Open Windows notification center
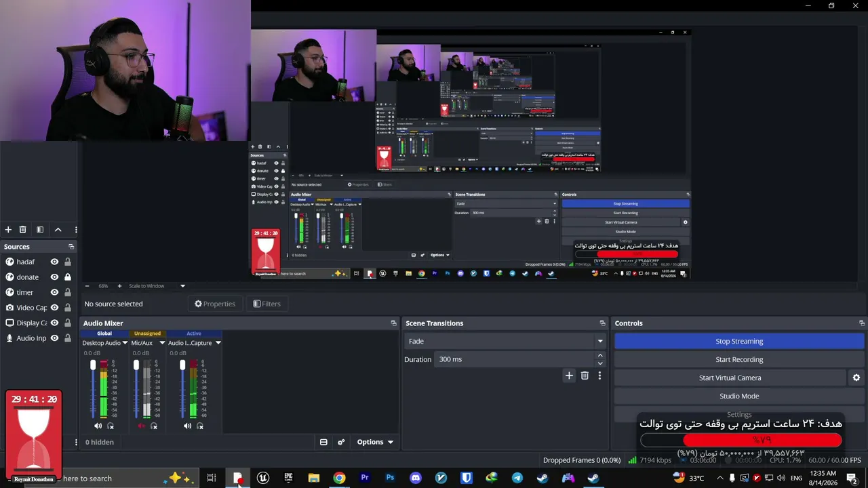The image size is (868, 488). click(852, 478)
